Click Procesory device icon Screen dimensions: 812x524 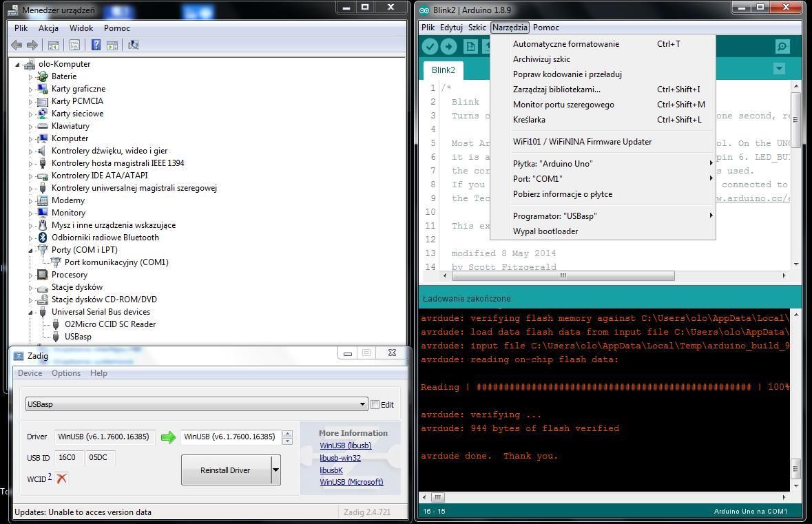click(x=43, y=275)
